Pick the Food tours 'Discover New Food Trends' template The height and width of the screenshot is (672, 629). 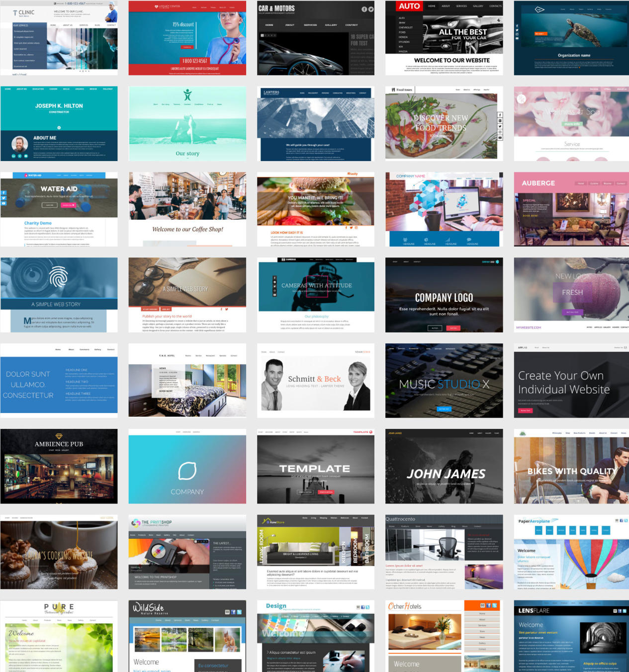tap(444, 124)
